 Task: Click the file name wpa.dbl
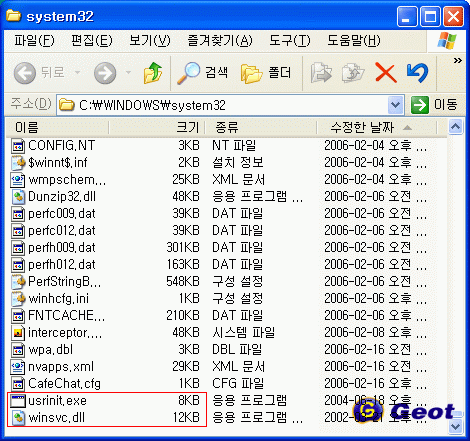tap(50, 350)
